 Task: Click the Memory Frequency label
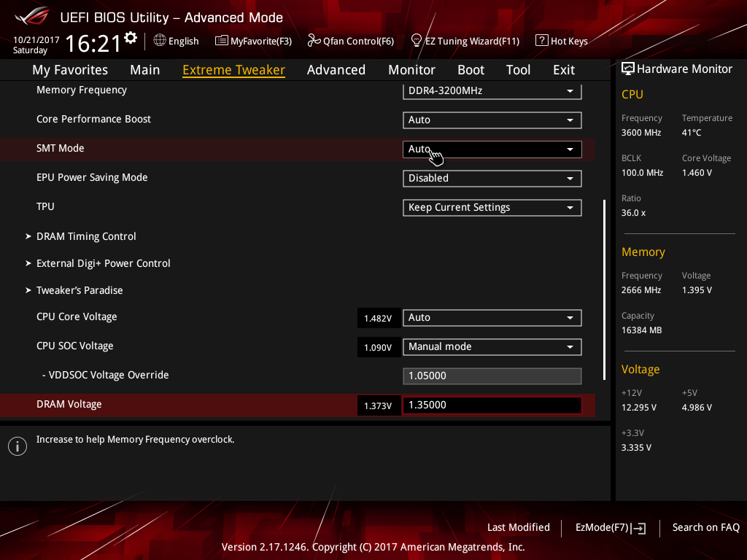82,90
